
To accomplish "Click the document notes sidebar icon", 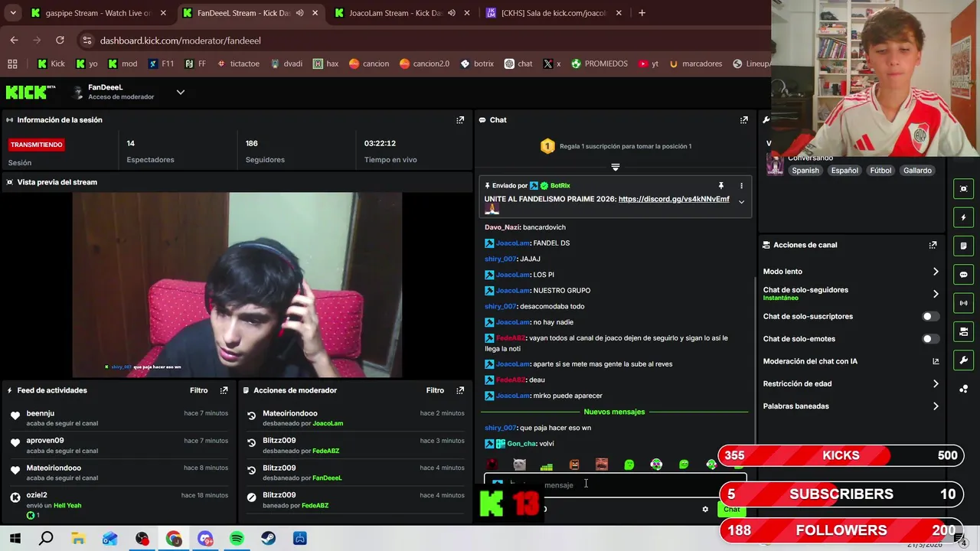I will click(963, 246).
